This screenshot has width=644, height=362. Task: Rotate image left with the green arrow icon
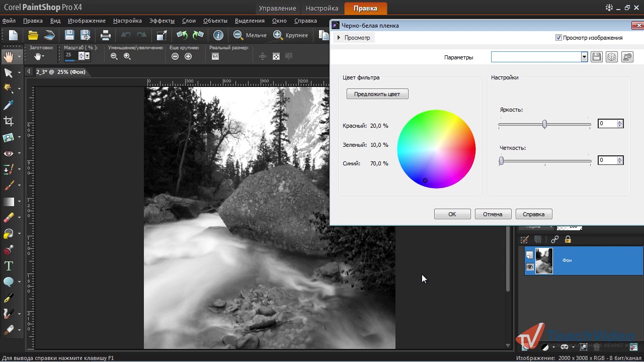[182, 35]
